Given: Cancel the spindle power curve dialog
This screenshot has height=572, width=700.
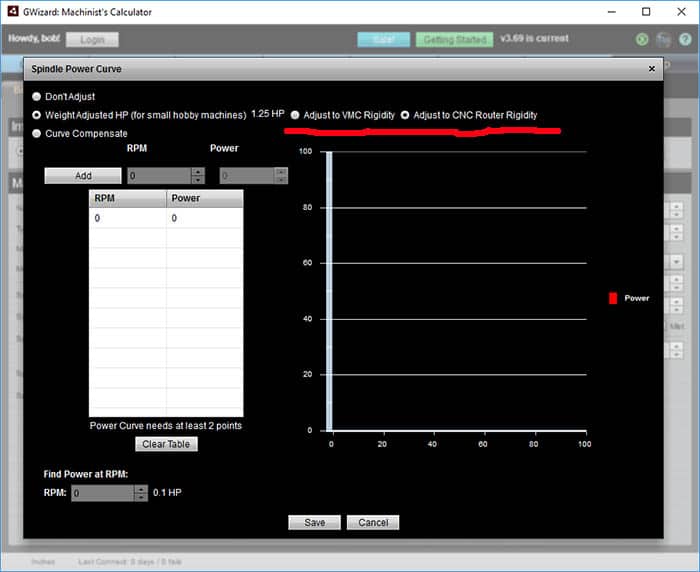Looking at the screenshot, I should (x=373, y=522).
